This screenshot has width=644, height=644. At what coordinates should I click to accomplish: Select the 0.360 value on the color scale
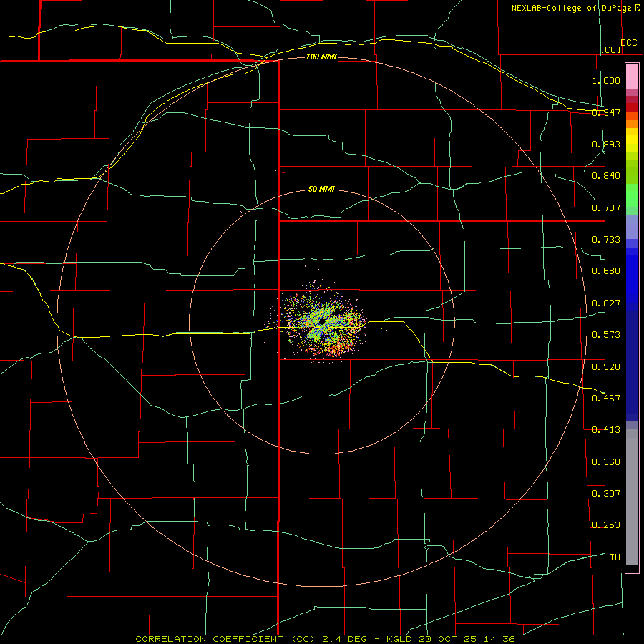[x=606, y=462]
